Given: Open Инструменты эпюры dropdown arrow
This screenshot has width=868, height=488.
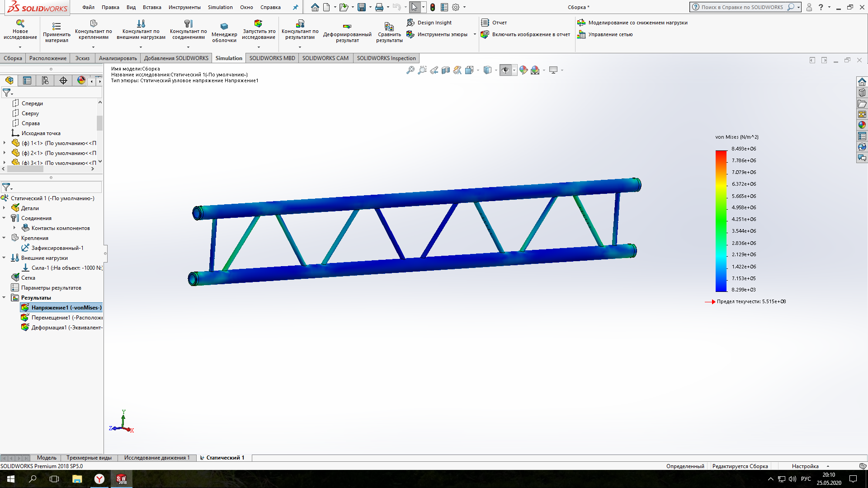Looking at the screenshot, I should 475,34.
